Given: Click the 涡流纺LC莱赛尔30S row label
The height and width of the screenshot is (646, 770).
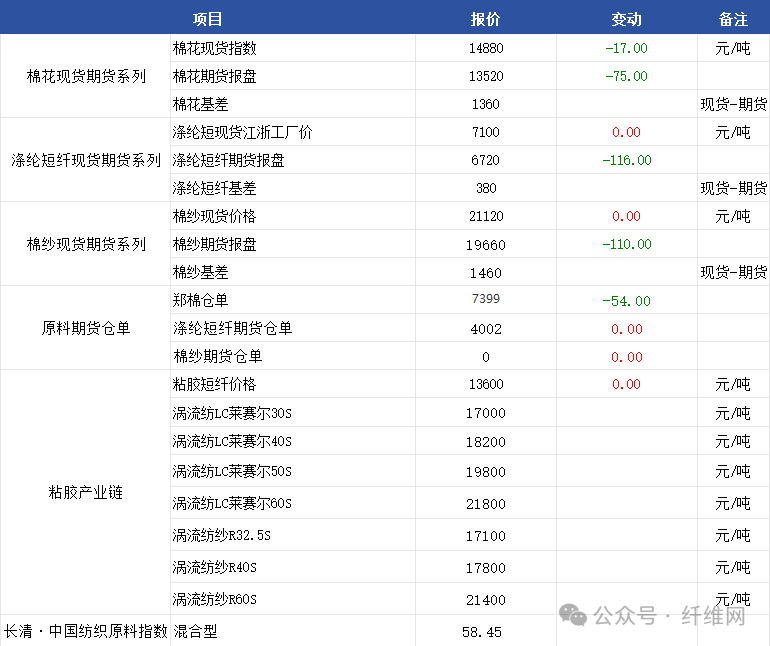Looking at the screenshot, I should 232,413.
